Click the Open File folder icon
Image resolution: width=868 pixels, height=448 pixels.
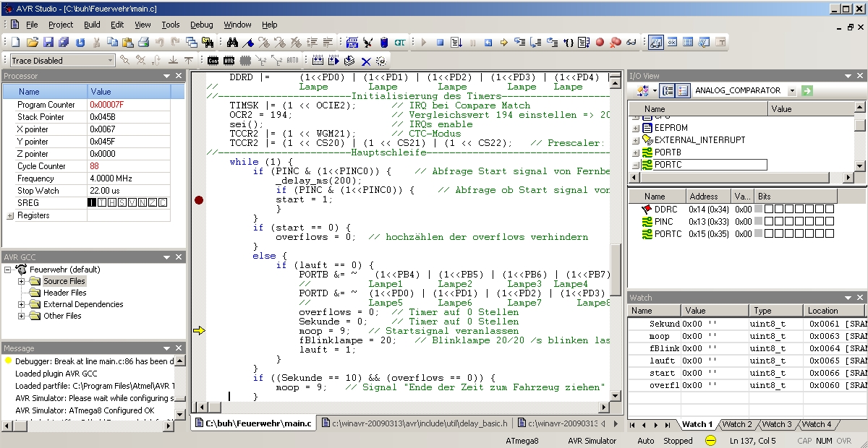(33, 42)
